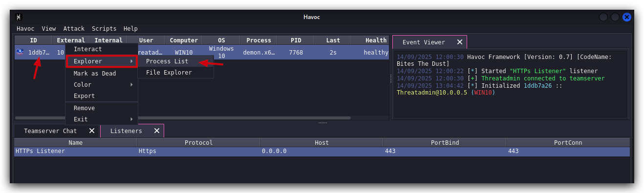Select the HTTPs Listener row name
The width and height of the screenshot is (644, 193).
tap(75, 152)
